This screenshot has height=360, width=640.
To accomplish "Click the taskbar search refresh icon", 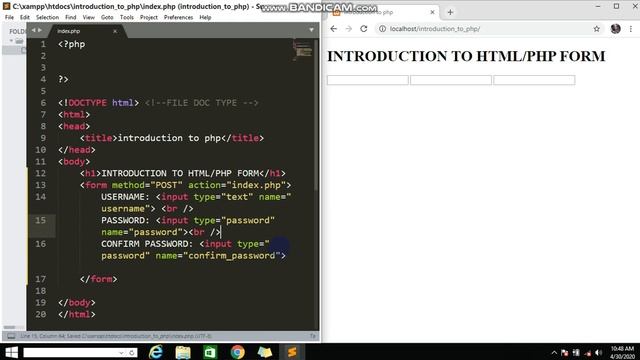I will pos(132,353).
